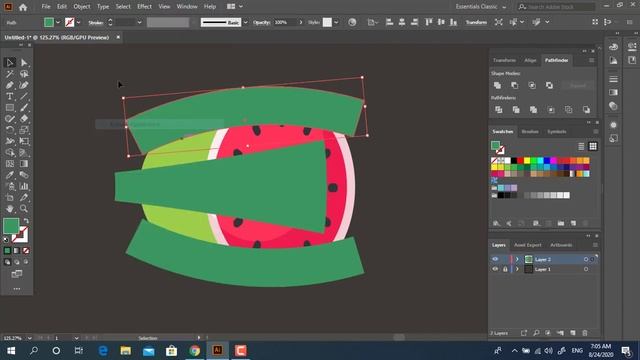
Task: Open Essentials Classic workspace switcher
Action: (x=481, y=7)
